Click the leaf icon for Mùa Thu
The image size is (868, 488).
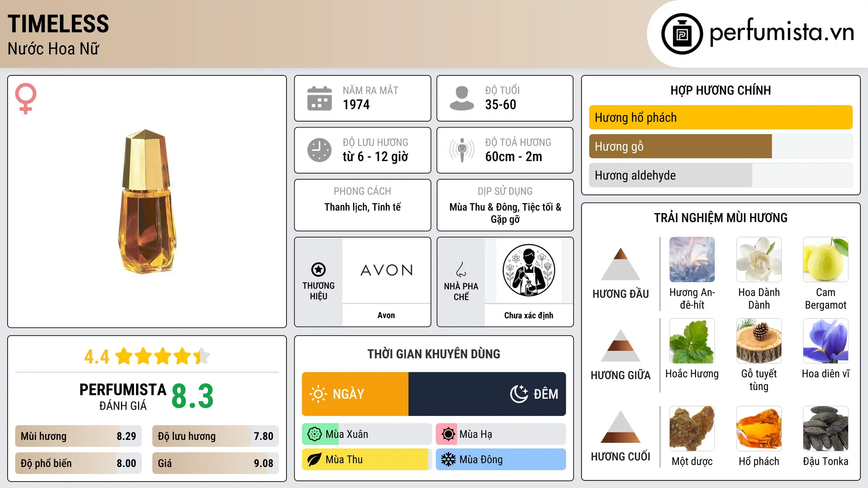[x=314, y=460]
